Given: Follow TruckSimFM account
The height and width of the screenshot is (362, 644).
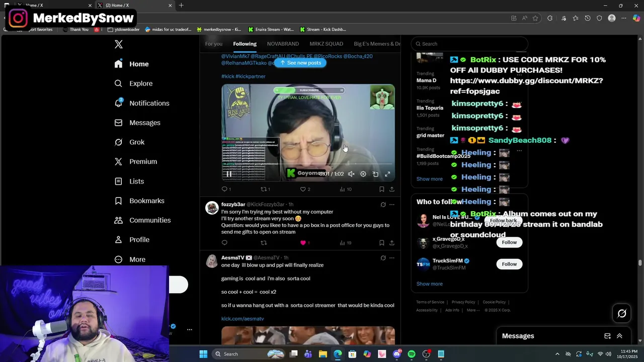Looking at the screenshot, I should (x=509, y=264).
